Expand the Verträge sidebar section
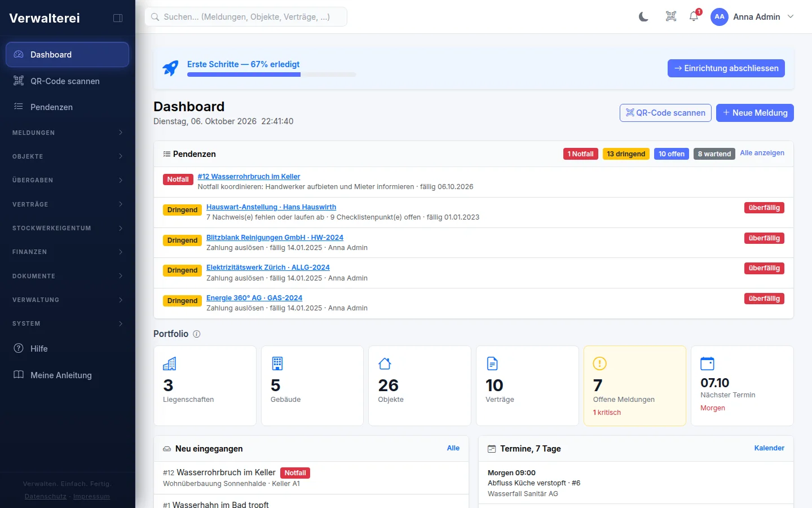Screen dimensions: 812x508 [x=68, y=204]
